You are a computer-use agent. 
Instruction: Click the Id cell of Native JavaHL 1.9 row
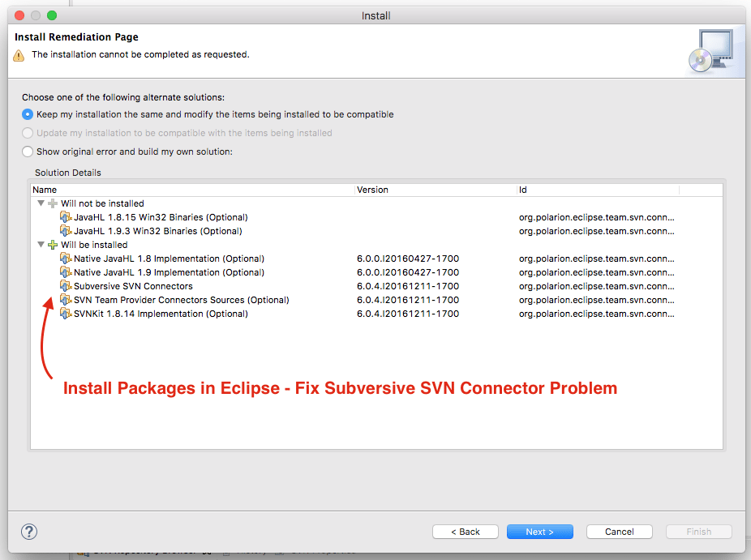[x=597, y=272]
